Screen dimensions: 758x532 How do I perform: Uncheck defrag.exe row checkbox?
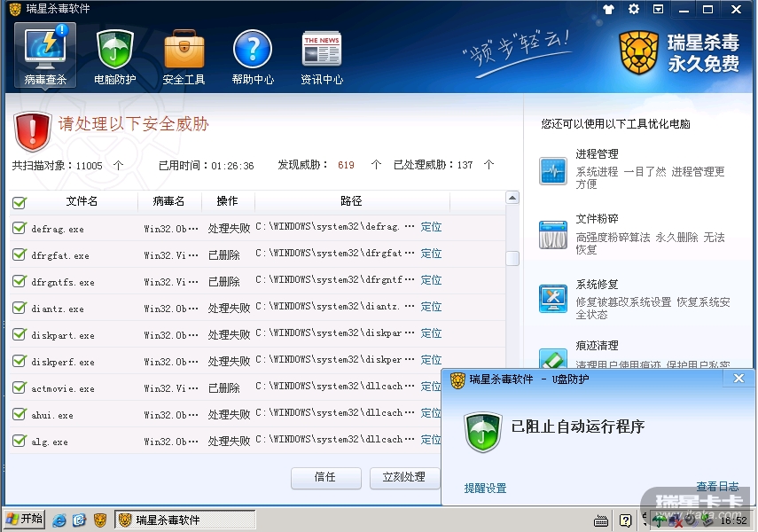[19, 228]
